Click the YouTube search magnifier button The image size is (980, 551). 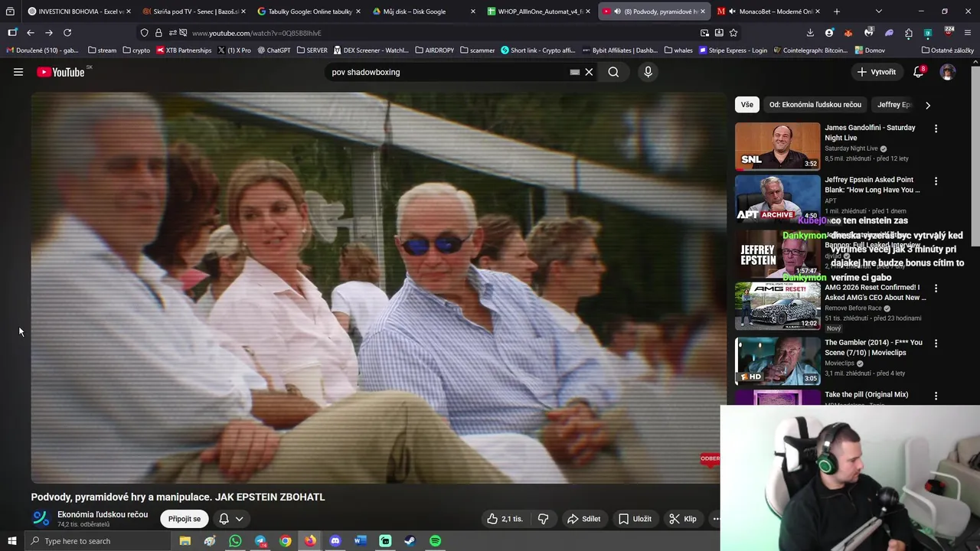click(613, 72)
